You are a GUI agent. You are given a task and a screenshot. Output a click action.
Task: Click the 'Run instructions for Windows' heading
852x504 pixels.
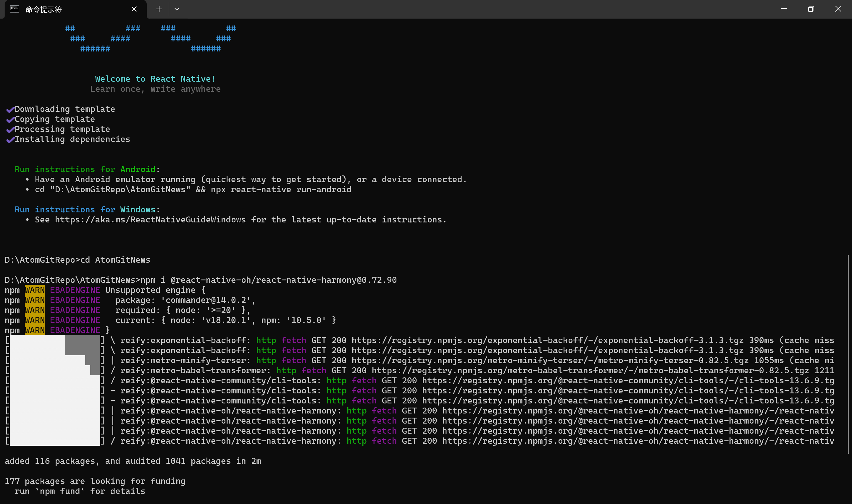[85, 209]
